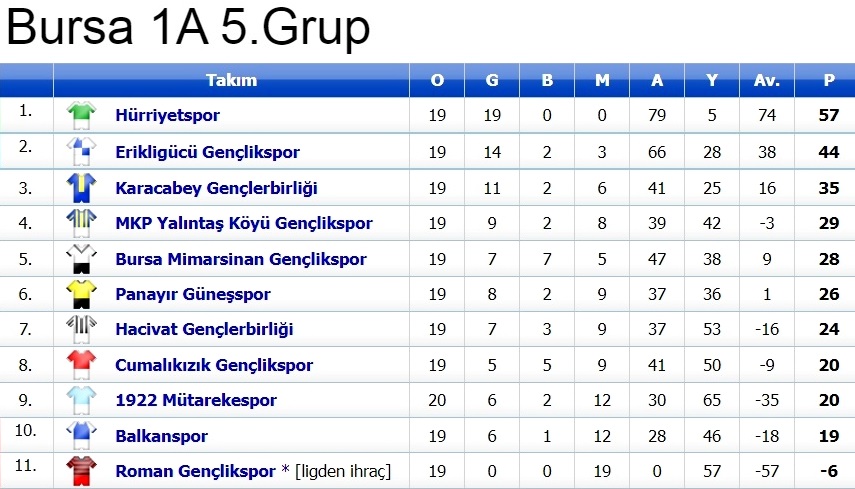Open the Erikligücü Gençlikspor team page
Viewport: 855px width, 489px height.
tap(207, 152)
